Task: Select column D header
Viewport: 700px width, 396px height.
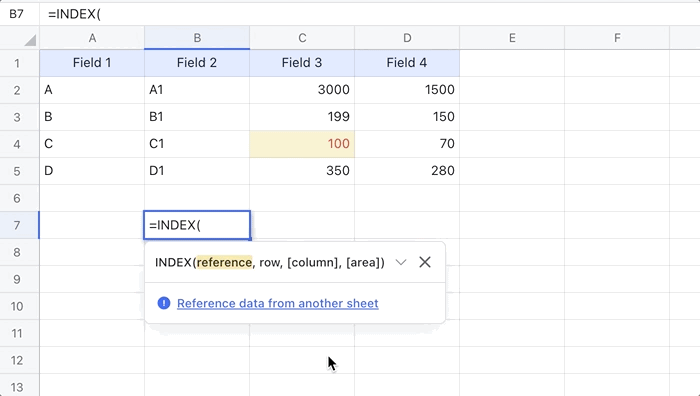Action: (x=407, y=38)
